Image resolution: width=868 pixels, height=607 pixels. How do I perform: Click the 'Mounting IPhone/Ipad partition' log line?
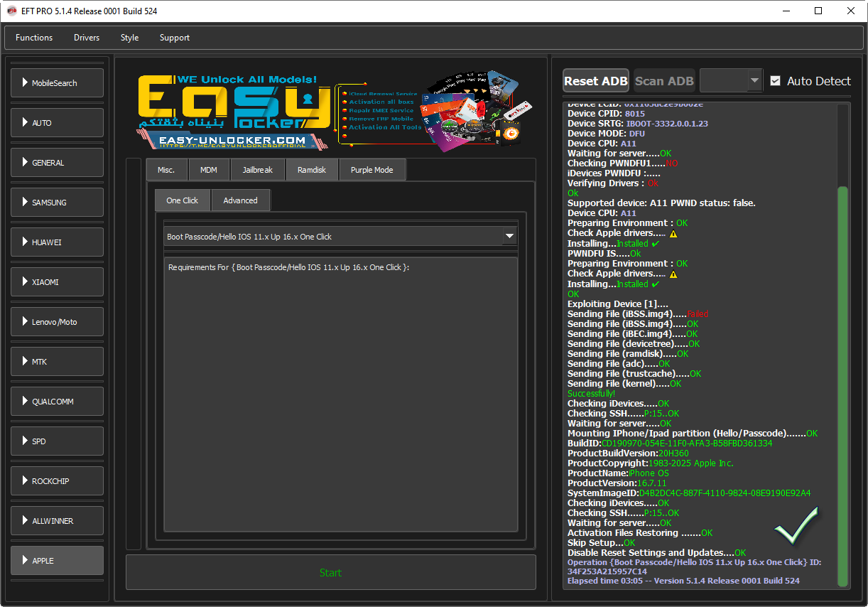click(x=693, y=433)
